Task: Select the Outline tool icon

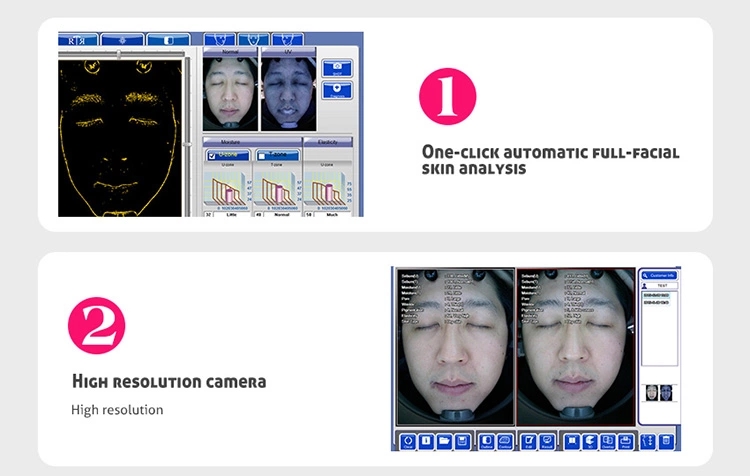Action: 486,441
